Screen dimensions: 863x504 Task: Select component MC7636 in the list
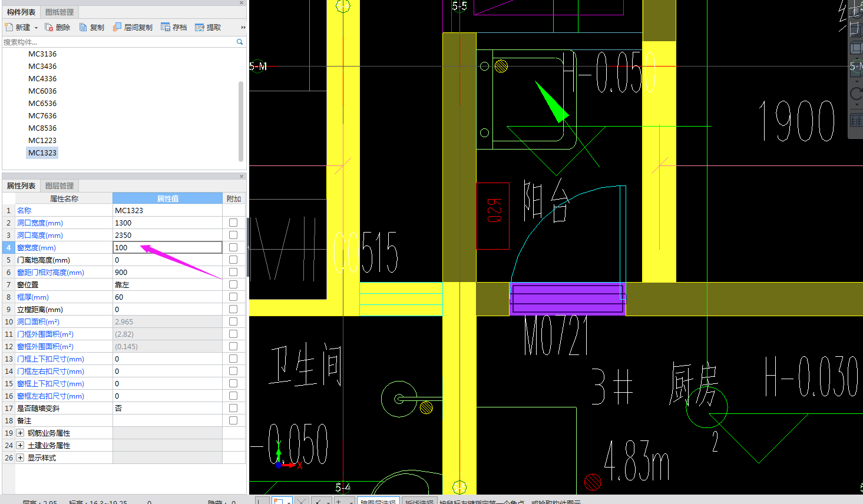click(42, 115)
